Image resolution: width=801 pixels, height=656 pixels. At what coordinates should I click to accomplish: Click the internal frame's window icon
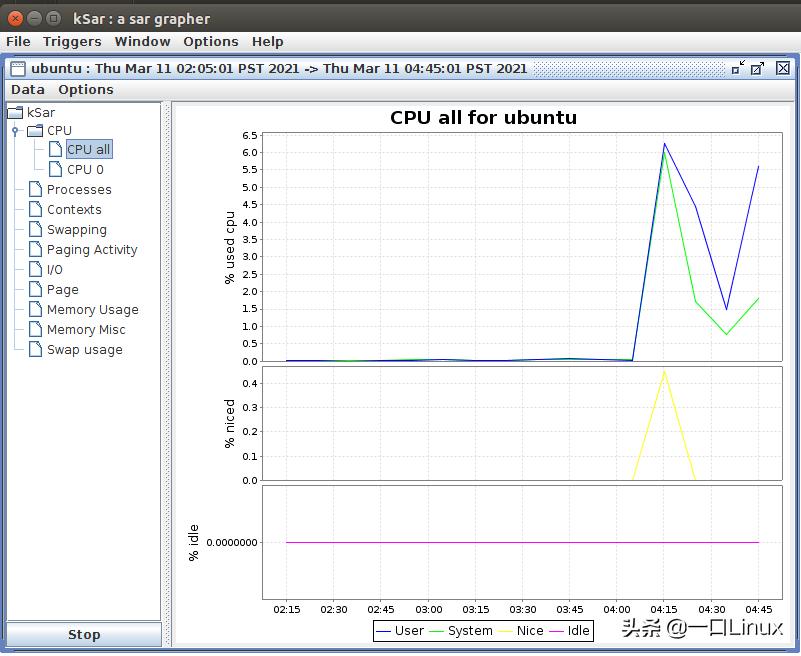[17, 69]
